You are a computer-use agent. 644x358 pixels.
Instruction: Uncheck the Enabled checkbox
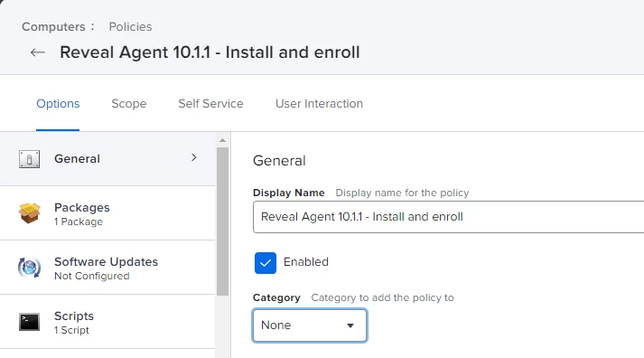pyautogui.click(x=266, y=263)
